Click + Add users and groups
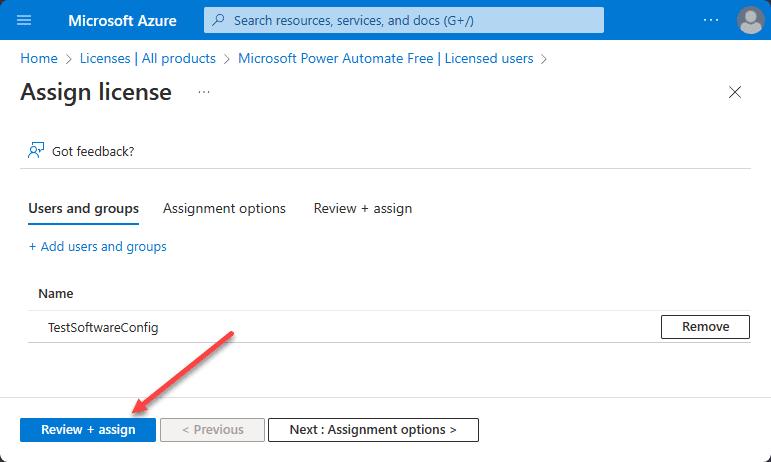The height and width of the screenshot is (462, 771). (x=97, y=247)
